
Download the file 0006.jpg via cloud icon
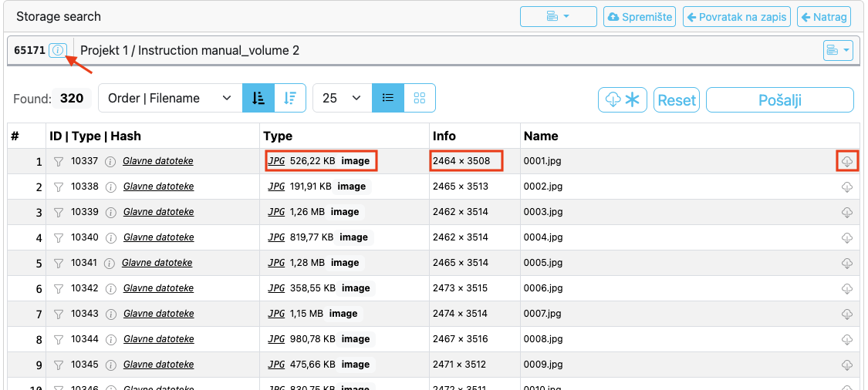pos(846,289)
